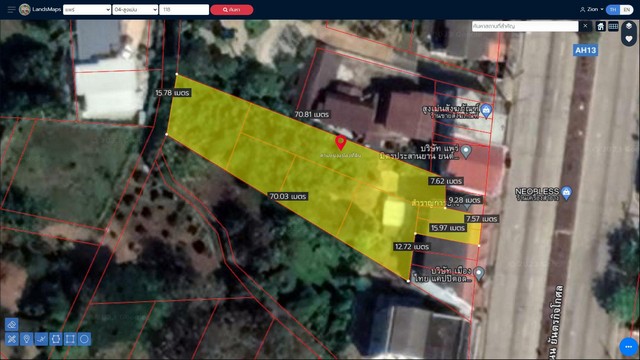Select the location pin marker tool
Screen dimensions: 640x360
tap(27, 339)
